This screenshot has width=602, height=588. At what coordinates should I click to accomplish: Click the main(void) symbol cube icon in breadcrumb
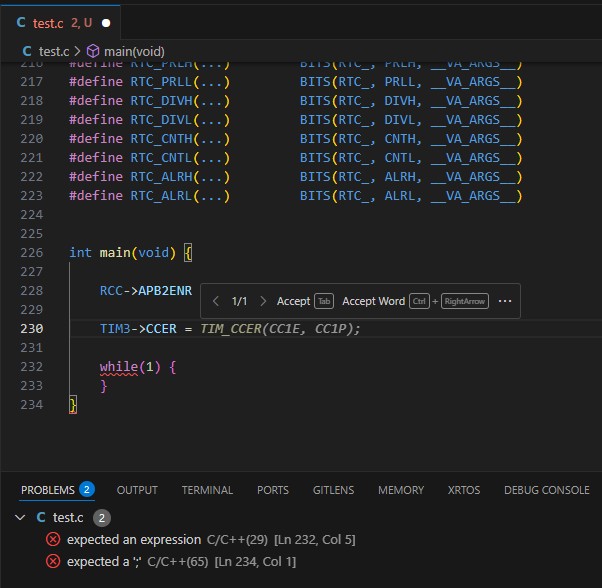coord(93,51)
